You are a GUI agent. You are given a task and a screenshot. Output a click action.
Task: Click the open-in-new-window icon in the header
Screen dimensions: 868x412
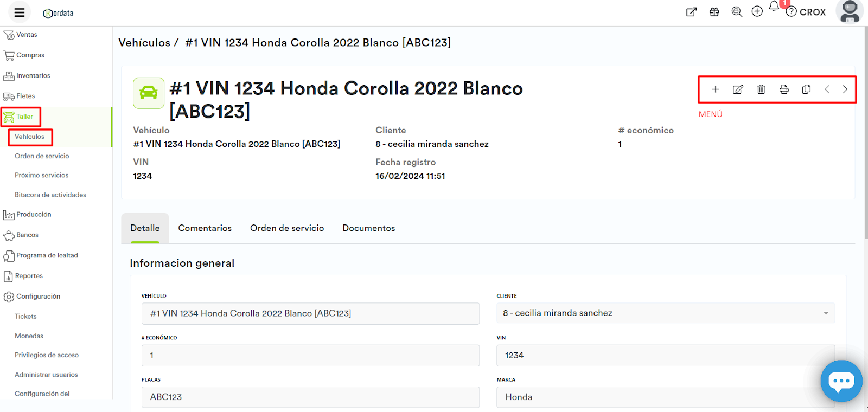[x=691, y=12]
